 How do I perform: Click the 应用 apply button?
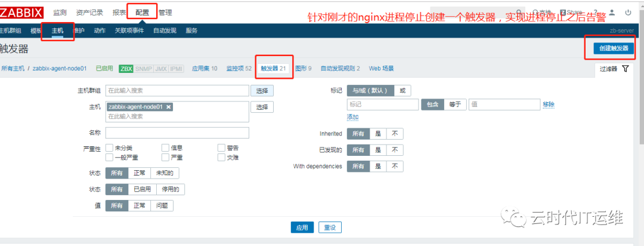point(302,227)
